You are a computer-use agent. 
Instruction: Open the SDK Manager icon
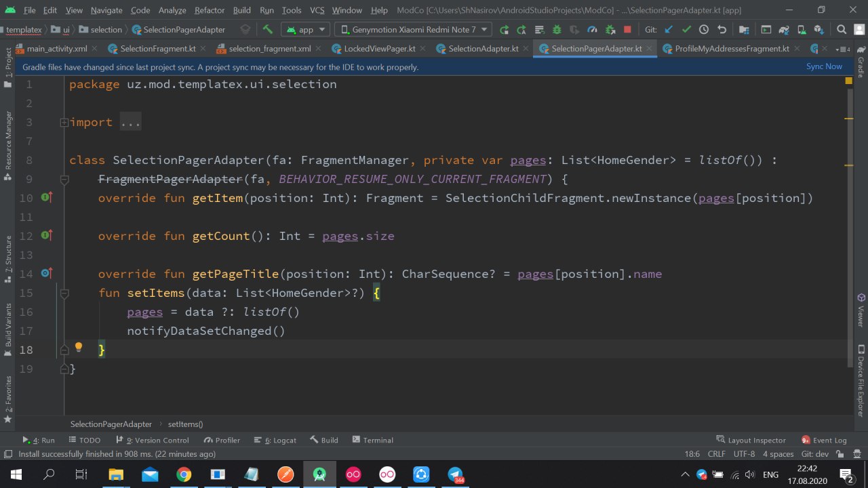pyautogui.click(x=818, y=30)
